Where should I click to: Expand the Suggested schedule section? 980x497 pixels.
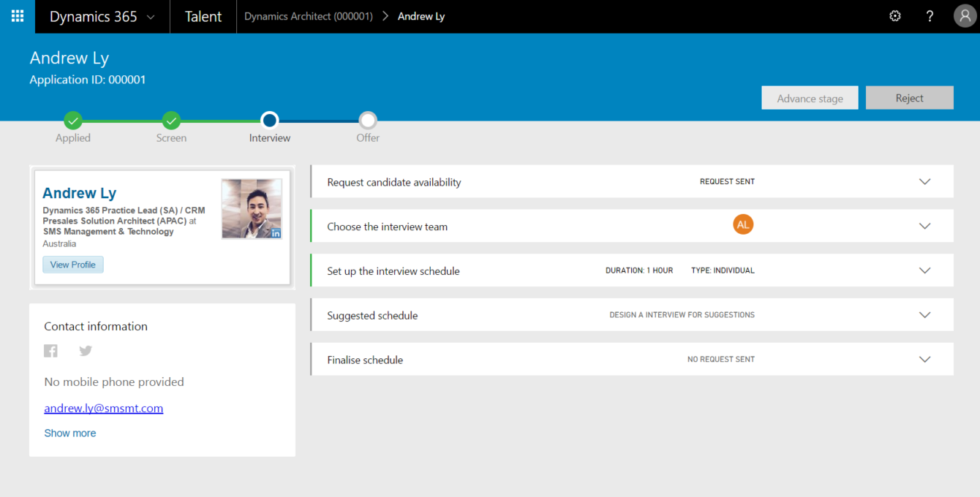(924, 316)
